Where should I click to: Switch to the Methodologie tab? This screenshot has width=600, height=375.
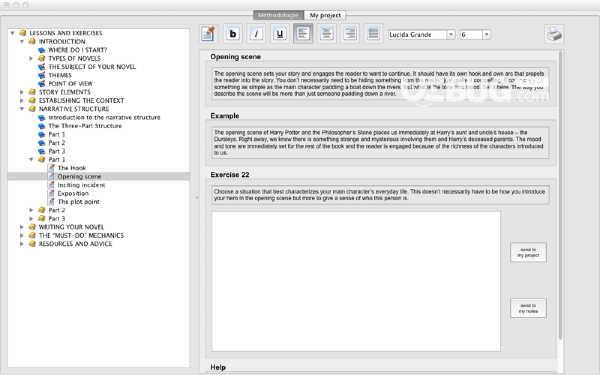[x=278, y=15]
